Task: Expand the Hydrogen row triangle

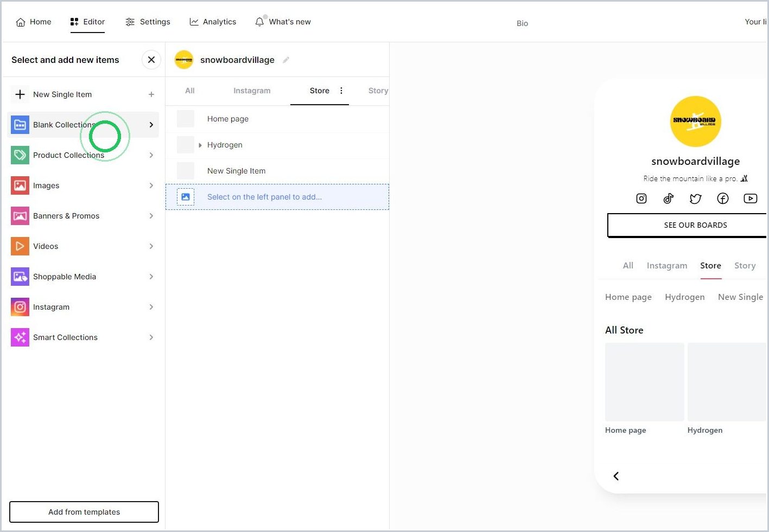Action: tap(200, 145)
